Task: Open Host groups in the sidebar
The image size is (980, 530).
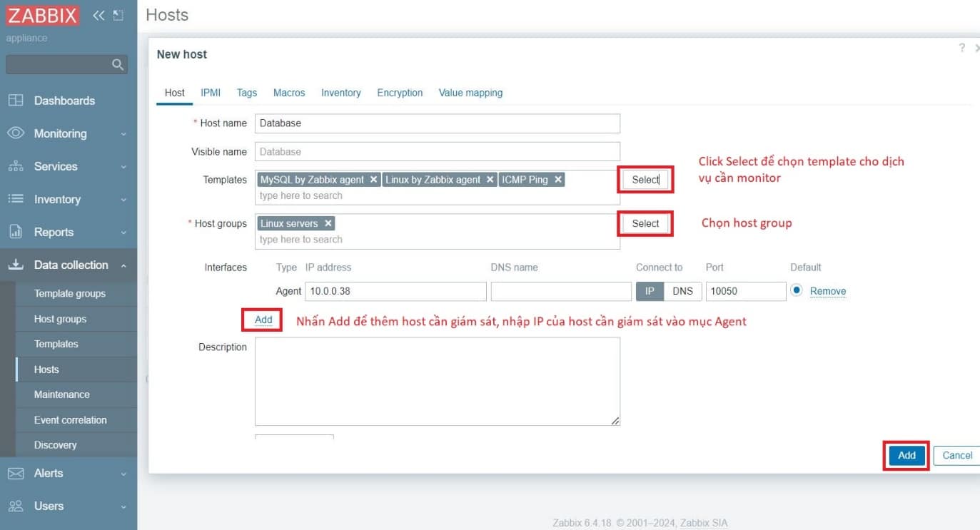Action: (x=60, y=319)
